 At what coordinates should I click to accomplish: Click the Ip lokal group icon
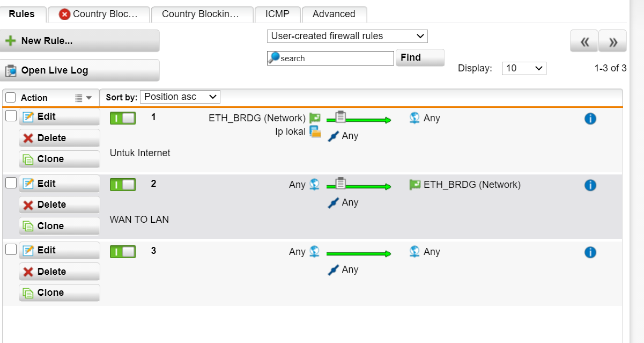(x=315, y=132)
